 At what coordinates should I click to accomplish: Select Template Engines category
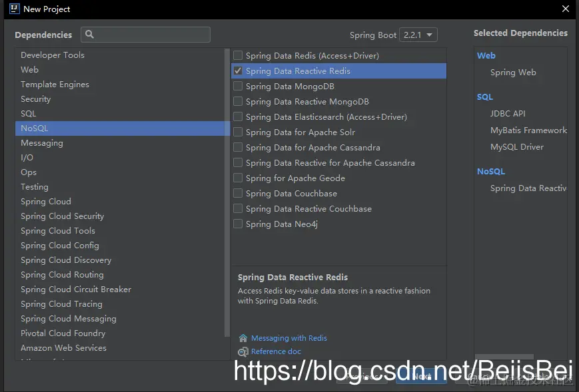pos(120,84)
